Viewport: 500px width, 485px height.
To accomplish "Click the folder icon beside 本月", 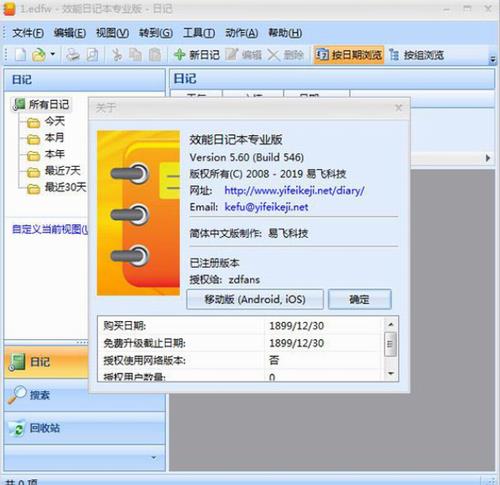I will click(x=33, y=139).
